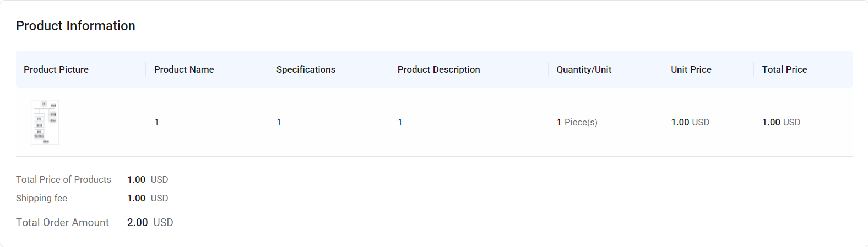Click the product description value in the row
This screenshot has width=868, height=247.
400,122
